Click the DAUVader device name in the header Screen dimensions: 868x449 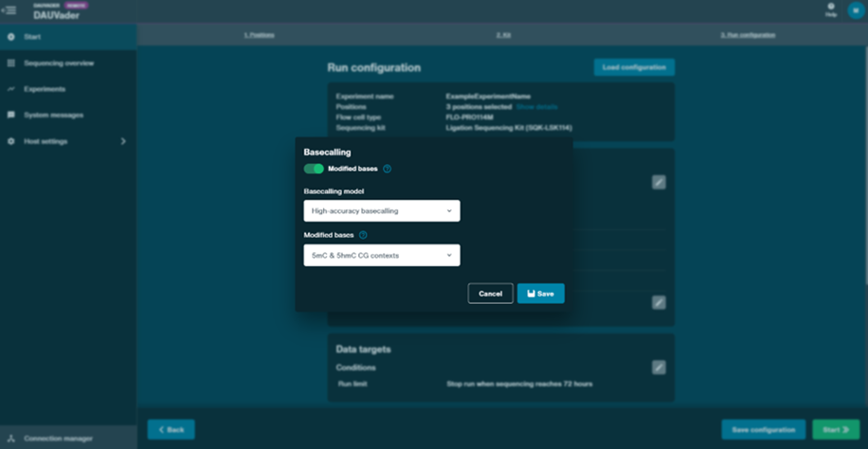click(x=56, y=15)
